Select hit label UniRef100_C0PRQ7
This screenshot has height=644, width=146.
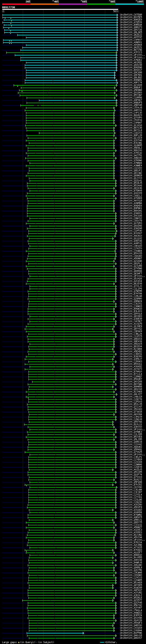point(131,40)
